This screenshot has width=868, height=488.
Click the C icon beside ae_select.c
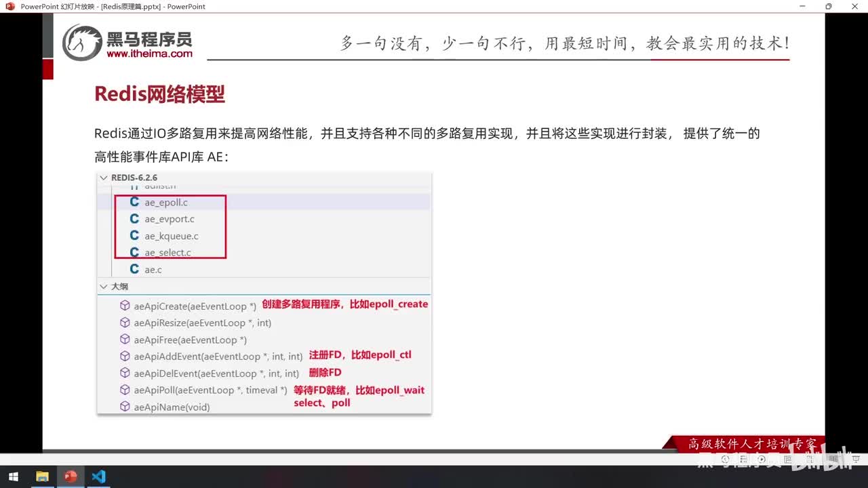[x=134, y=252]
